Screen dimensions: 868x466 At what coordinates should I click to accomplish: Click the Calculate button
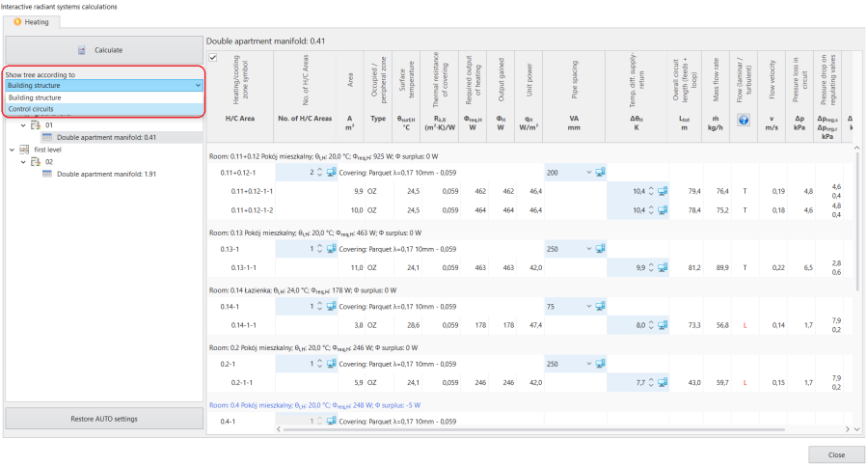pos(104,50)
